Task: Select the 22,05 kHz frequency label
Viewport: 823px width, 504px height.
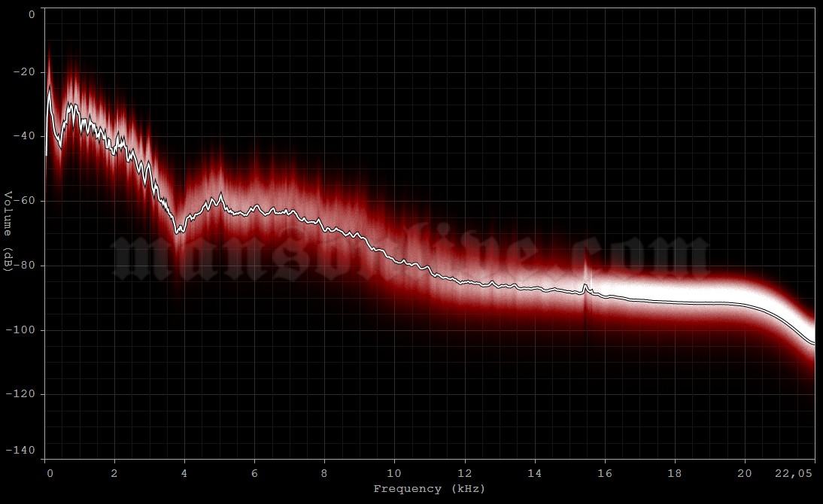Action: 795,473
